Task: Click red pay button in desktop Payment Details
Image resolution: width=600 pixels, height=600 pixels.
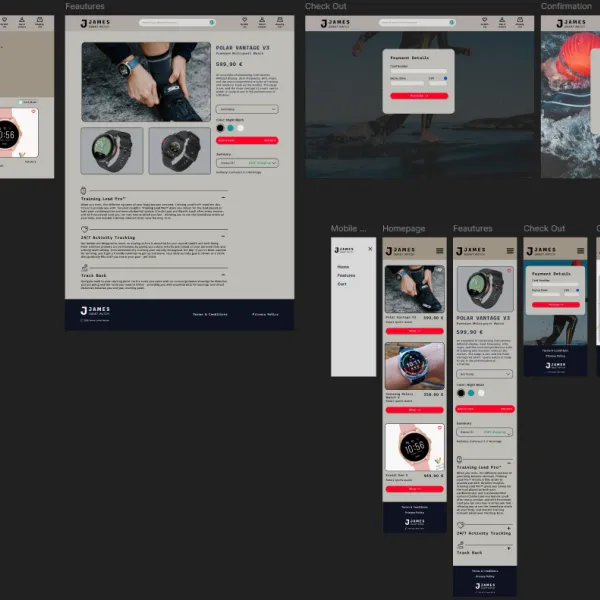Action: 419,96
